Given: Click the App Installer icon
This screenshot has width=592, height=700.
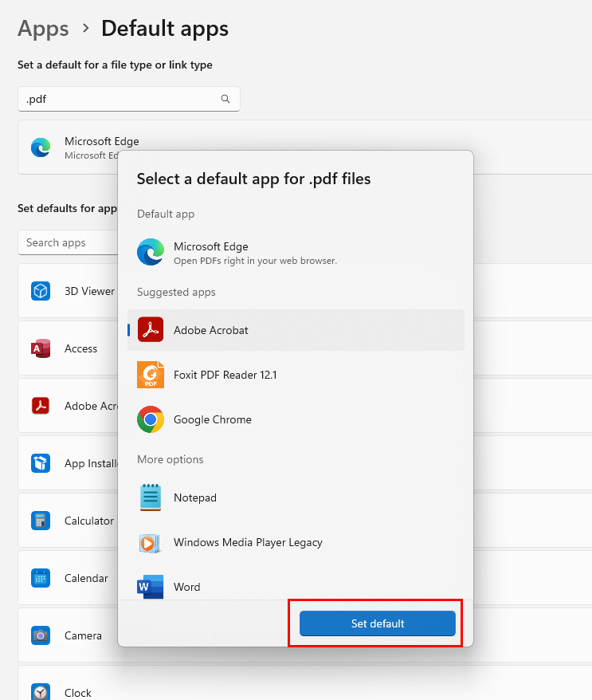Looking at the screenshot, I should [41, 463].
